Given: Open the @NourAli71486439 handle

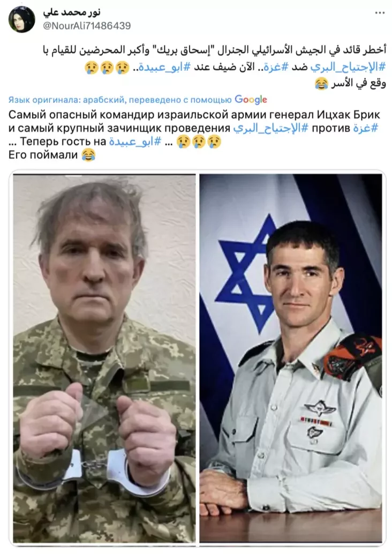Looking at the screenshot, I should click(87, 25).
